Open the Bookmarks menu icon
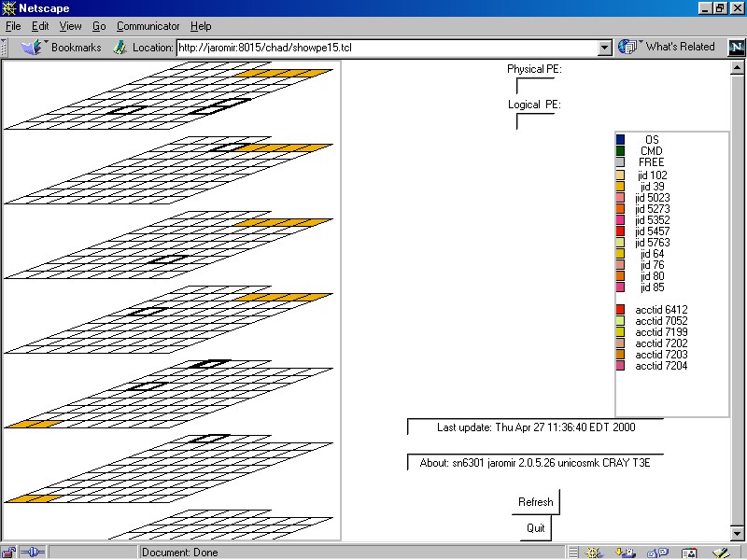 point(33,47)
